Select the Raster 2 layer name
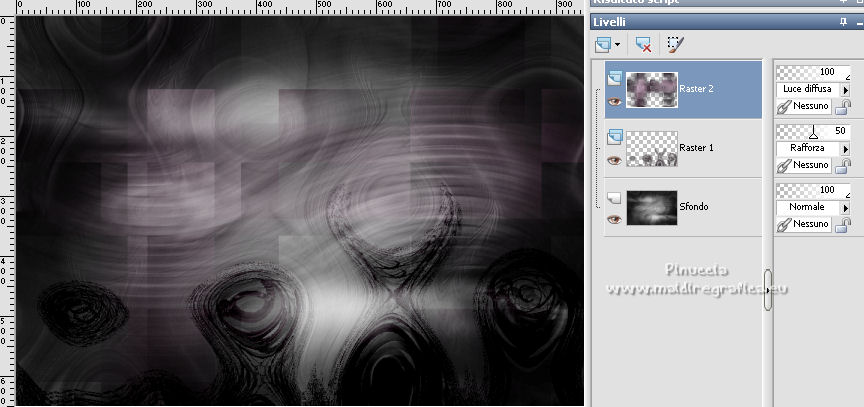Image resolution: width=864 pixels, height=407 pixels. (x=696, y=89)
